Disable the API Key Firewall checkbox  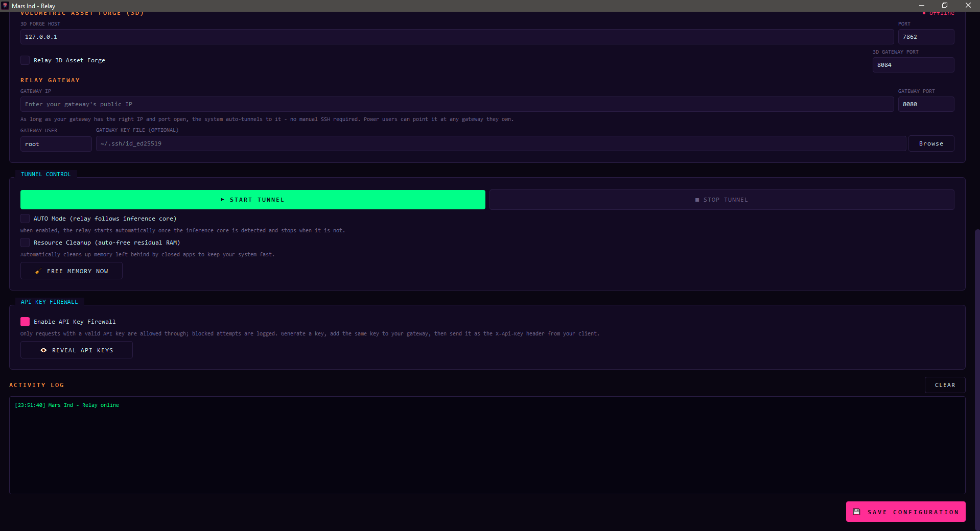tap(25, 322)
